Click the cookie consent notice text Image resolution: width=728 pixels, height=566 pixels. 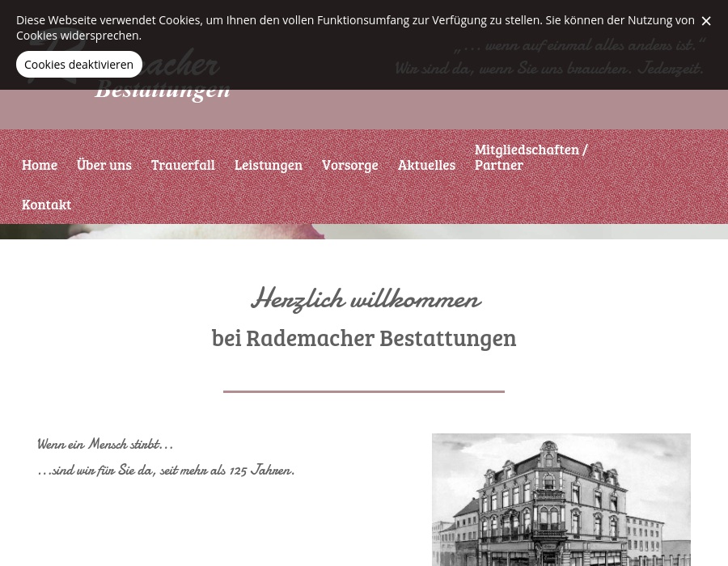coord(356,27)
